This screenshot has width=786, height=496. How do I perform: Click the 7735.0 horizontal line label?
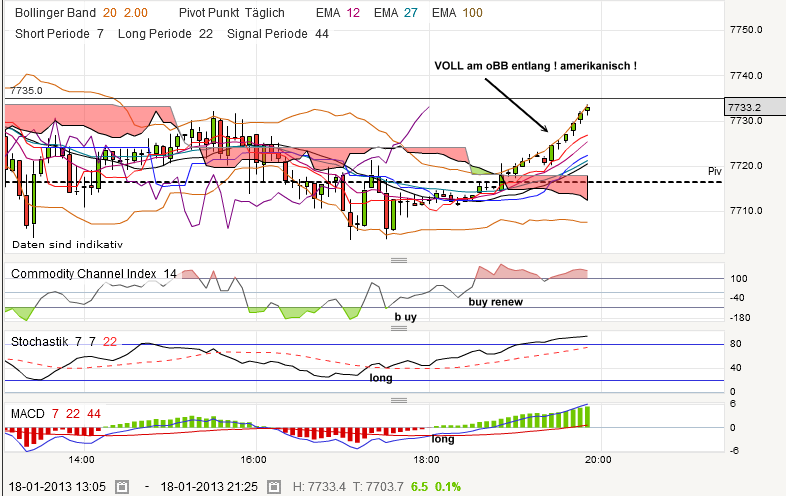point(26,91)
